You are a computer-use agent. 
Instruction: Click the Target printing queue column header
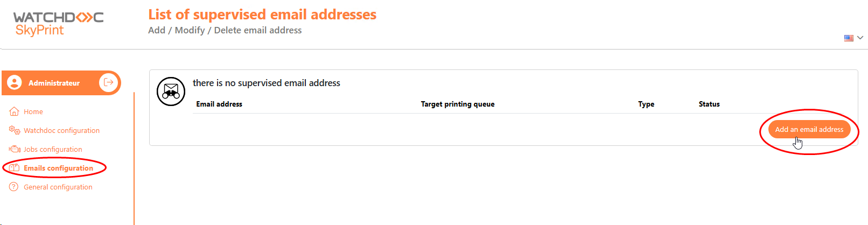click(x=458, y=104)
